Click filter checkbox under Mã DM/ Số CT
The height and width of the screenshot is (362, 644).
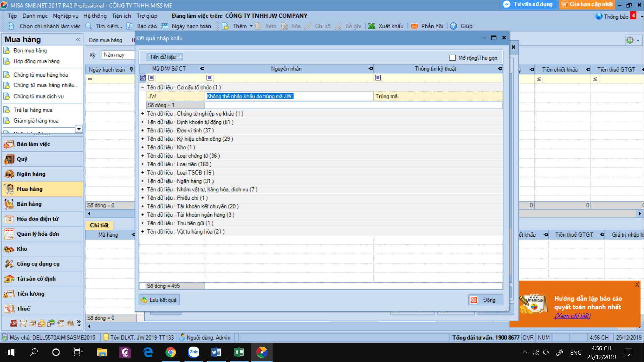click(151, 78)
